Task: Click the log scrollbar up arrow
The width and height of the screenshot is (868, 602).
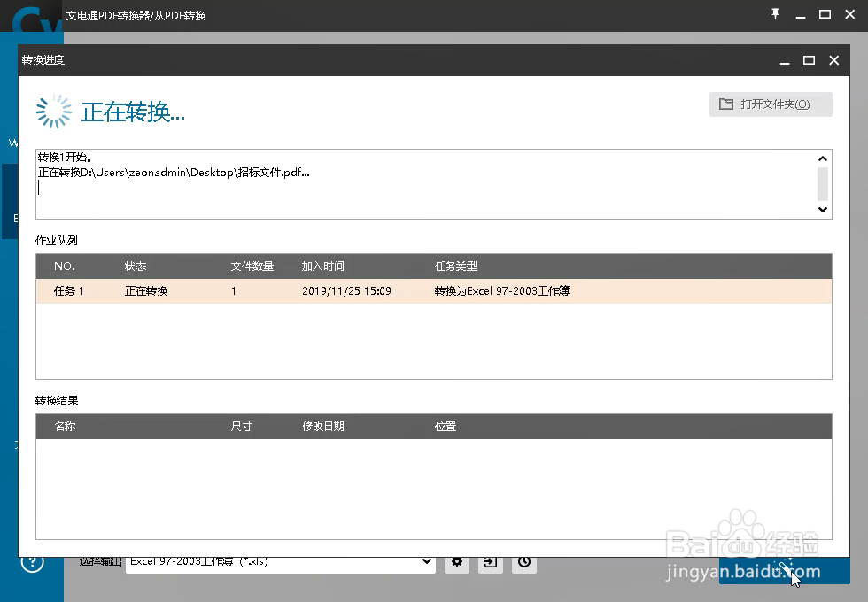Action: 823,158
